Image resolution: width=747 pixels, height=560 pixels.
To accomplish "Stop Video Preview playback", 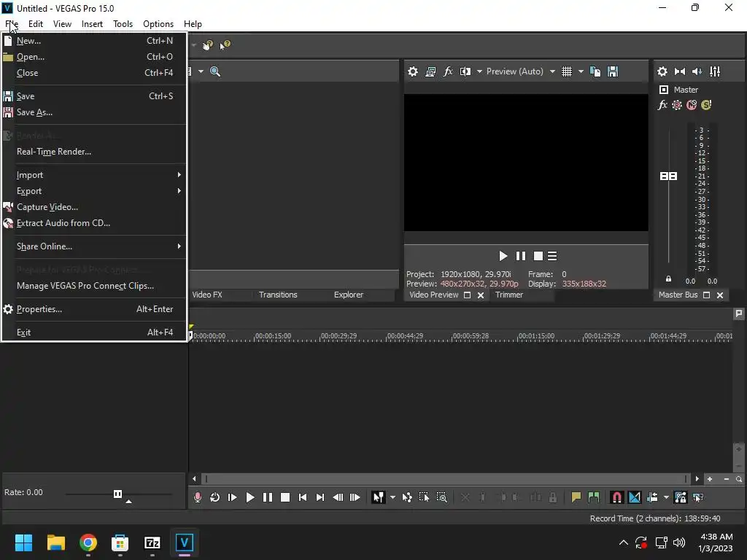I will point(538,256).
